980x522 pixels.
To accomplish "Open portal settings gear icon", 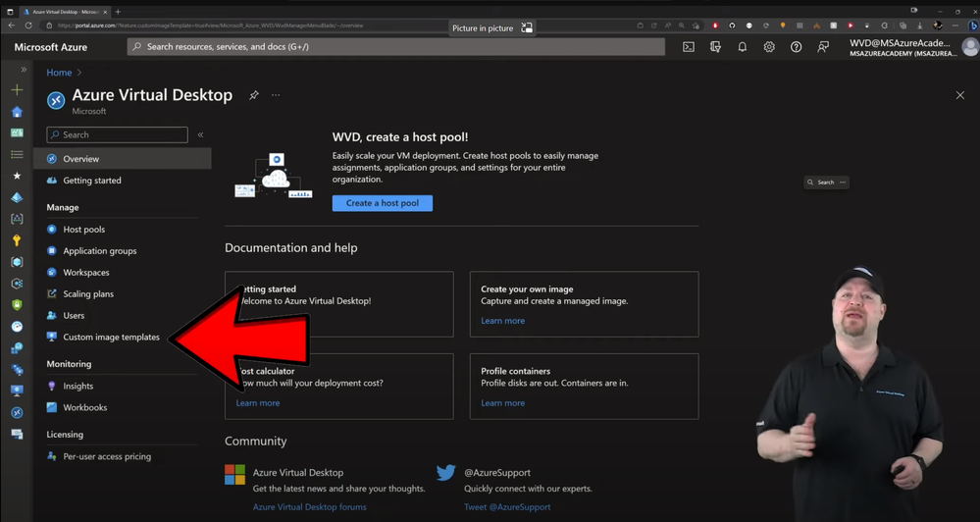I will [769, 47].
